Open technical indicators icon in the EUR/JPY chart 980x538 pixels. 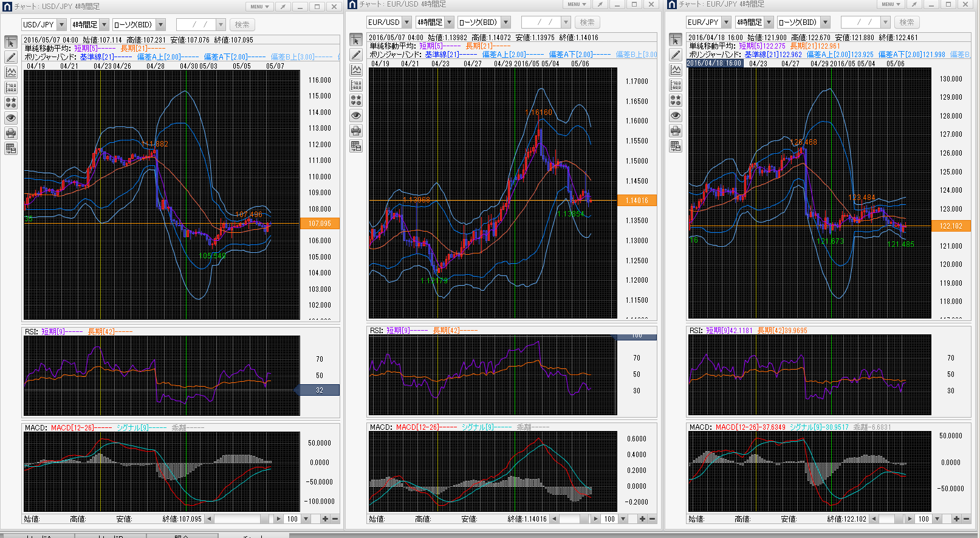[676, 70]
